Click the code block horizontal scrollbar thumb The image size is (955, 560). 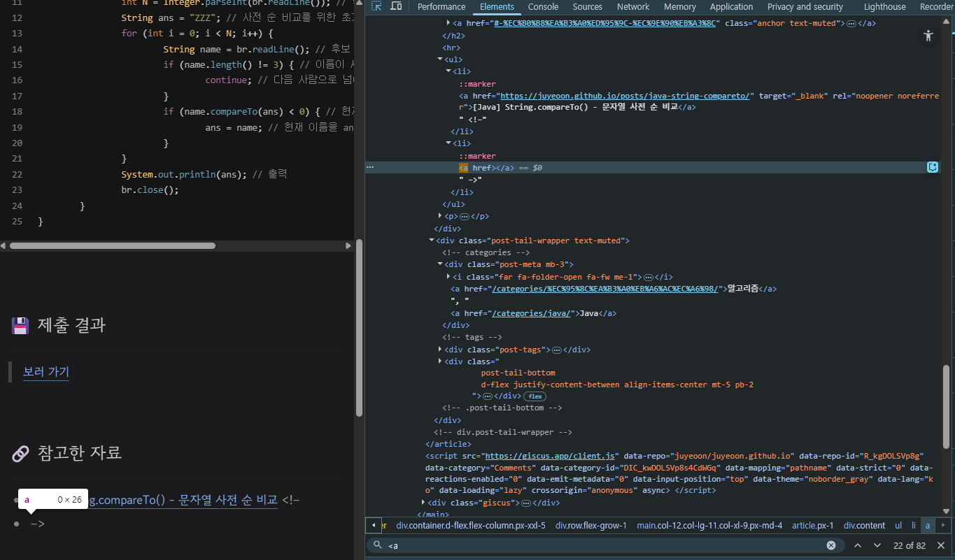coord(112,246)
